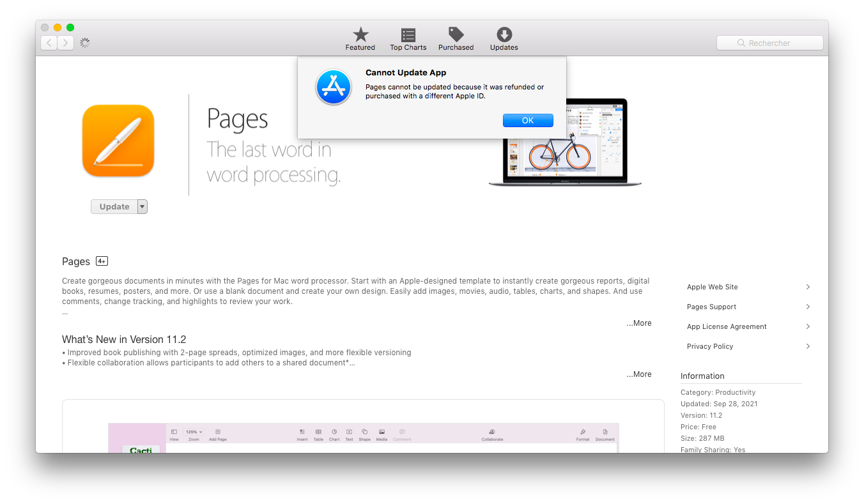The image size is (864, 504).
Task: Click the Update button for Pages
Action: (x=114, y=206)
